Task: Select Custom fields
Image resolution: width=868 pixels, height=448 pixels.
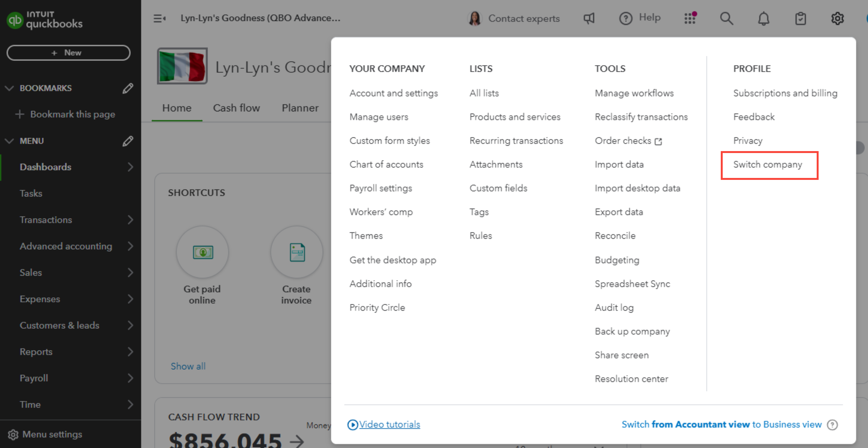Action: point(498,188)
